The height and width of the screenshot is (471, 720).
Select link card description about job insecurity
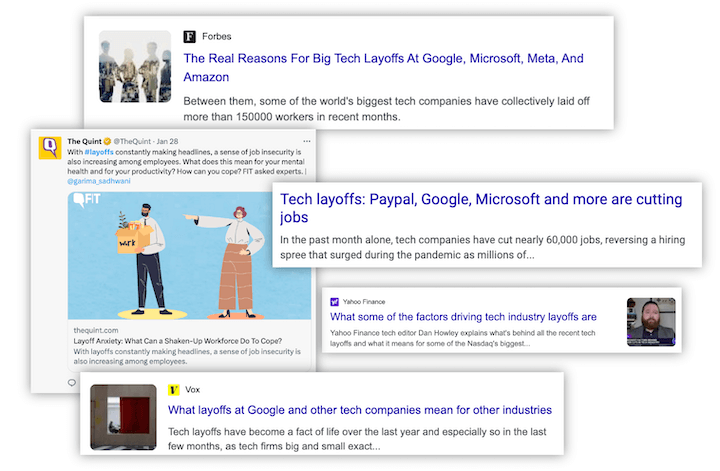click(x=187, y=357)
